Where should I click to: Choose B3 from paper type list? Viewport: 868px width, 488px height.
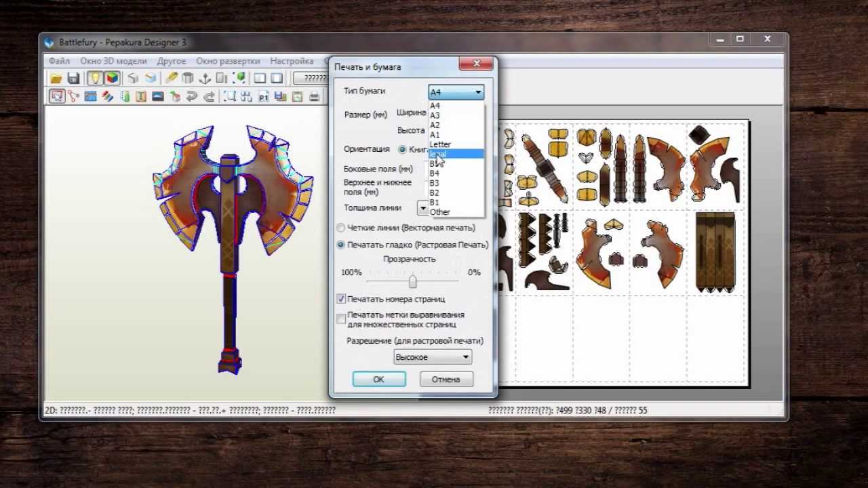click(x=456, y=183)
